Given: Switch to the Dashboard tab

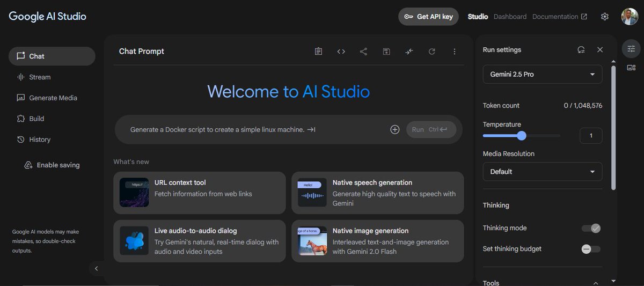Looking at the screenshot, I should coord(510,17).
